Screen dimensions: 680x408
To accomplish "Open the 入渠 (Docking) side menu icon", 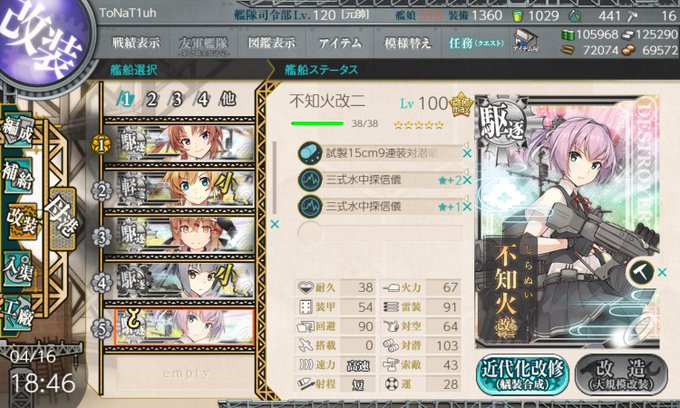I will (18, 270).
